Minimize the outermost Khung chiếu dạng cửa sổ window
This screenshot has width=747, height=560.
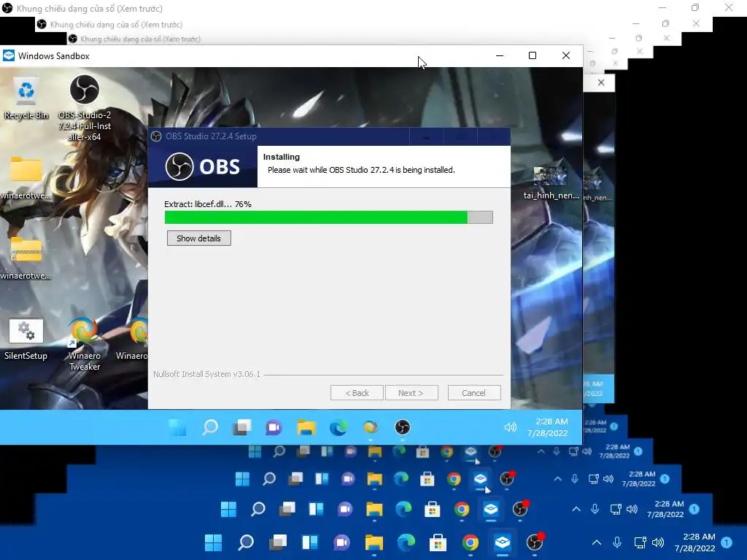click(x=662, y=7)
